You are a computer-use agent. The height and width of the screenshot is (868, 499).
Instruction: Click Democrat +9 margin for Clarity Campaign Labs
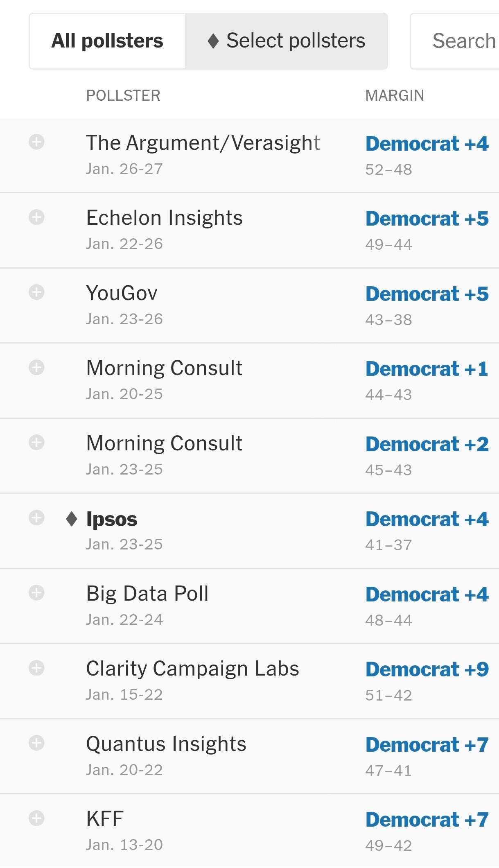pyautogui.click(x=427, y=669)
